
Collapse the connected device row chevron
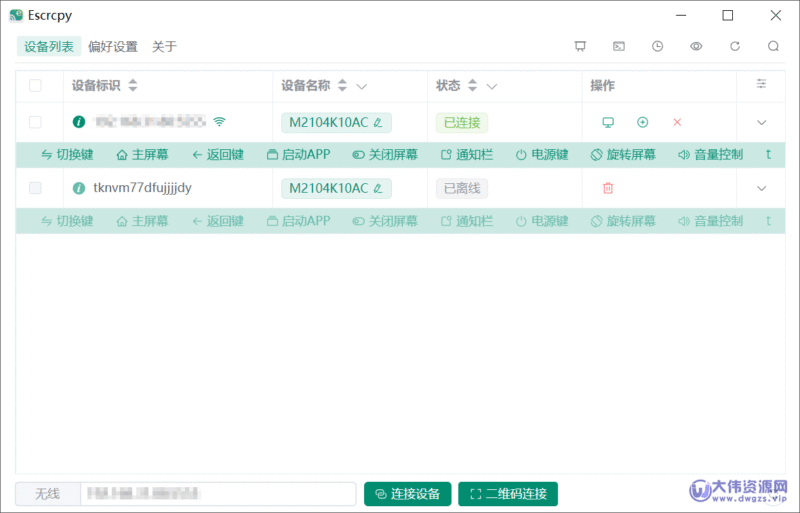click(x=761, y=123)
